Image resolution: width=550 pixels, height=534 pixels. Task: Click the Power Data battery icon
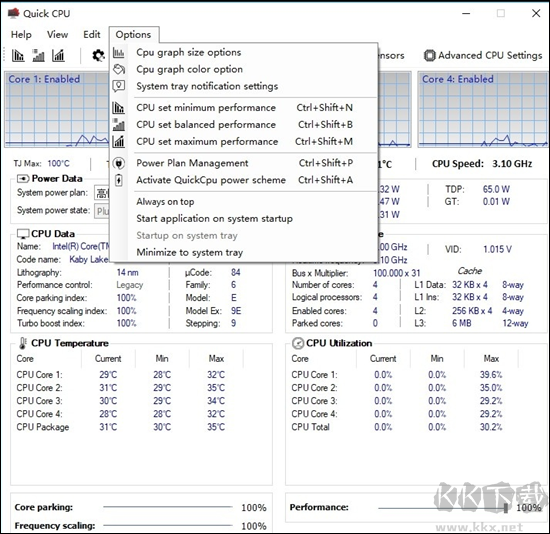pos(23,179)
